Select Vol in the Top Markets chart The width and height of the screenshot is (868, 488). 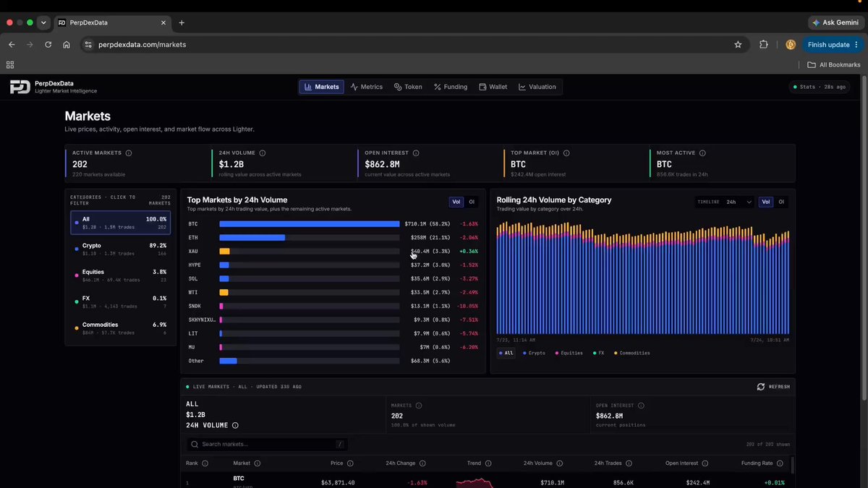(456, 202)
